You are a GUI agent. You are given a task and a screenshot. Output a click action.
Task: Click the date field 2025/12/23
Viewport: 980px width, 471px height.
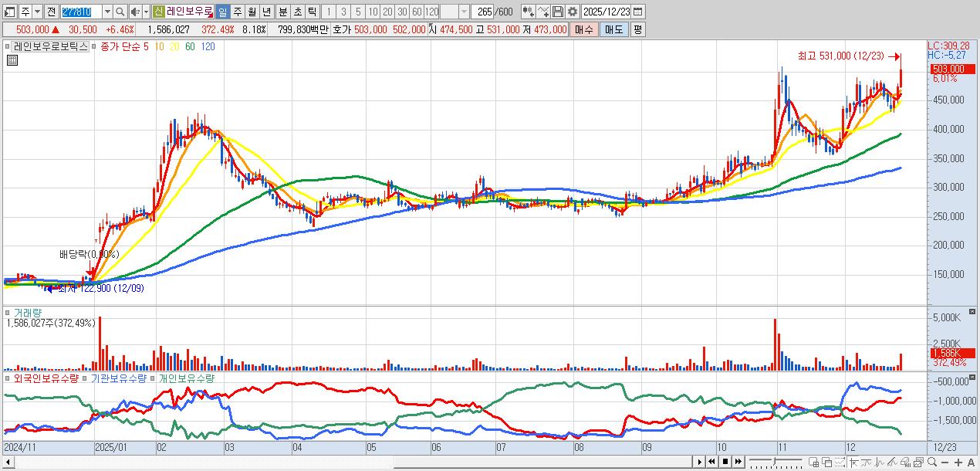(607, 12)
